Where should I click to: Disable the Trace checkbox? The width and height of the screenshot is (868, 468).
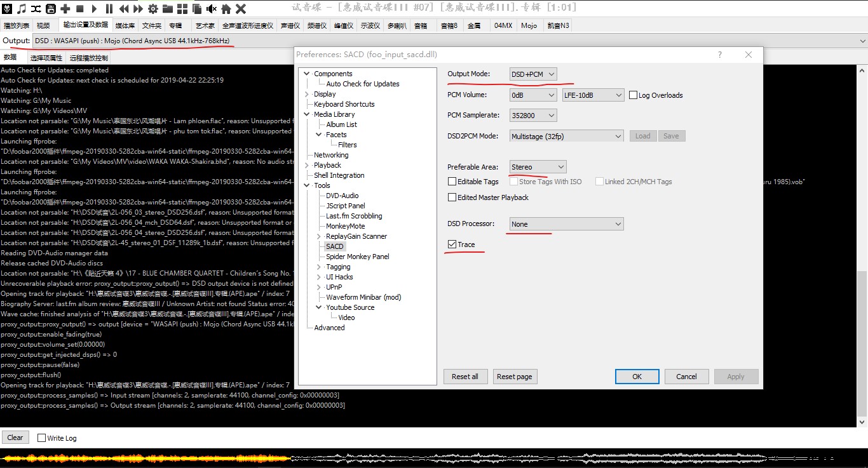click(452, 244)
